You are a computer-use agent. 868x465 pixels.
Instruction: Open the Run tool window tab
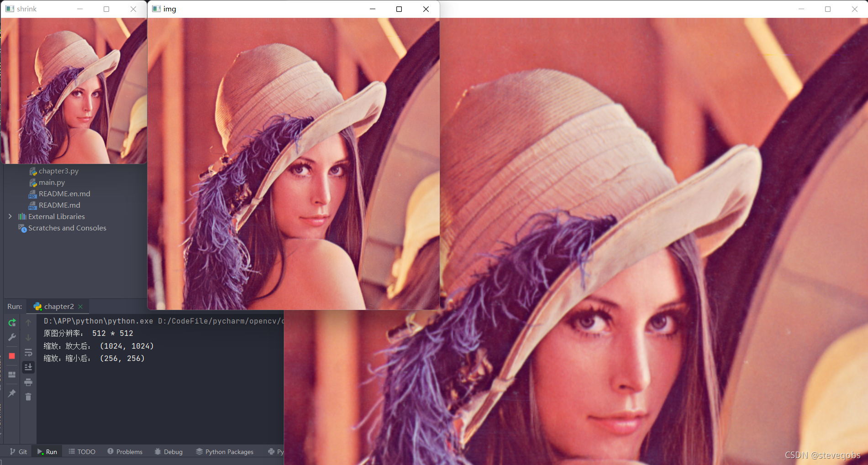click(x=47, y=452)
